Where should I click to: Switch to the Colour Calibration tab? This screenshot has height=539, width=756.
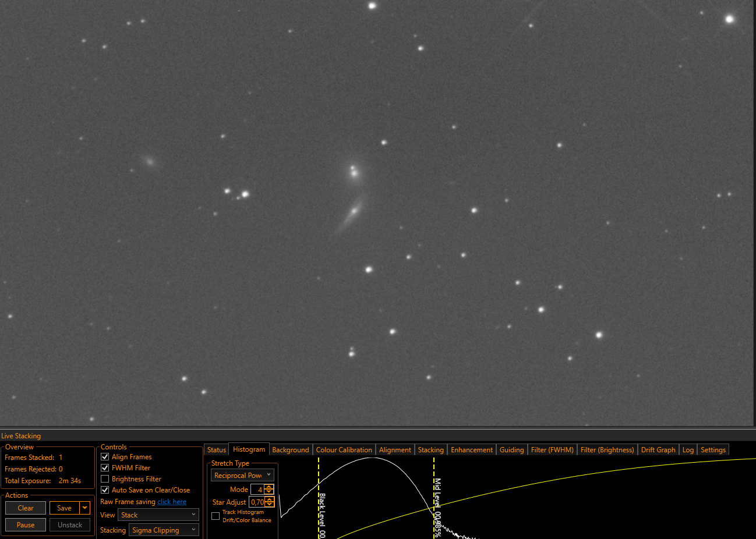click(x=344, y=450)
